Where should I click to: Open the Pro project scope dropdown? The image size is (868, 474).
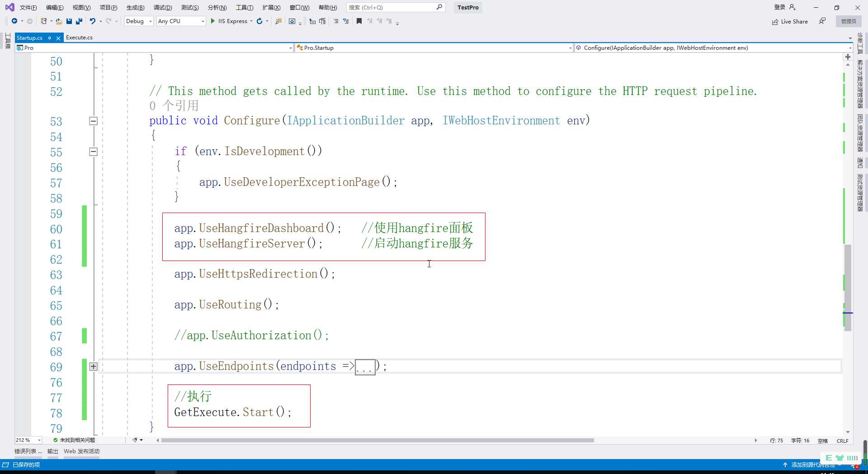[154, 47]
